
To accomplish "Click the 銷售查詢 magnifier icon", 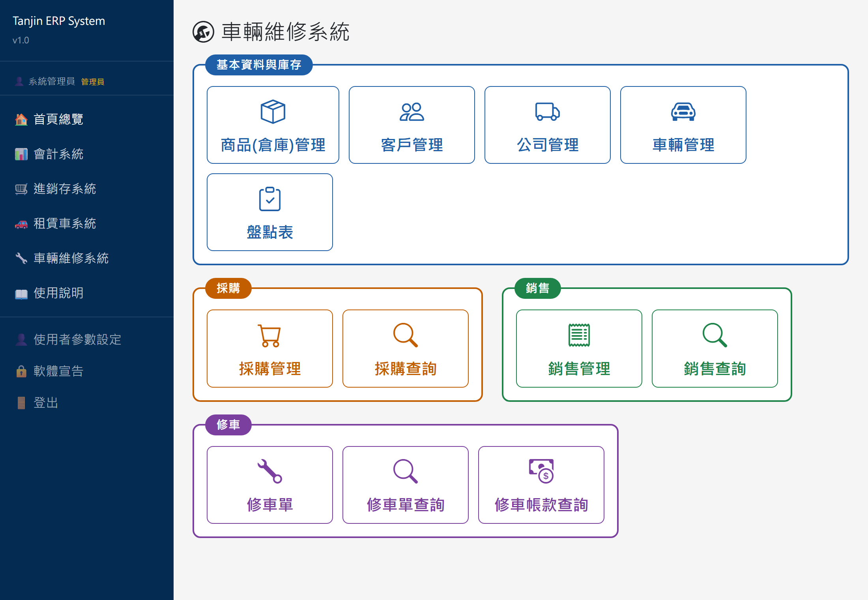I will tap(715, 336).
